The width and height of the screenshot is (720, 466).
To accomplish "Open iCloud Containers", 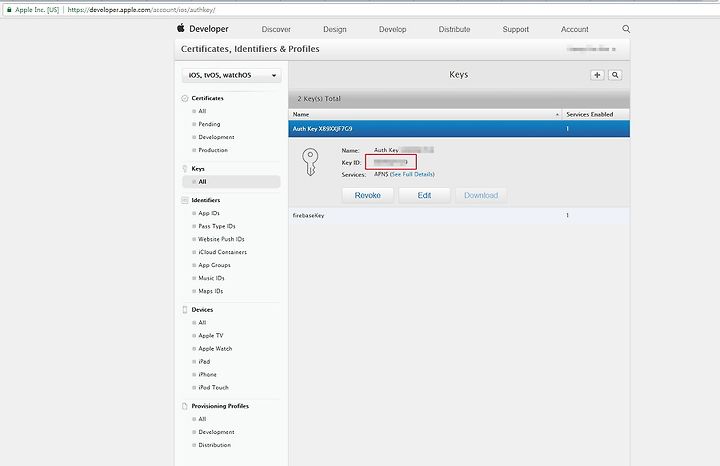I will (x=223, y=252).
